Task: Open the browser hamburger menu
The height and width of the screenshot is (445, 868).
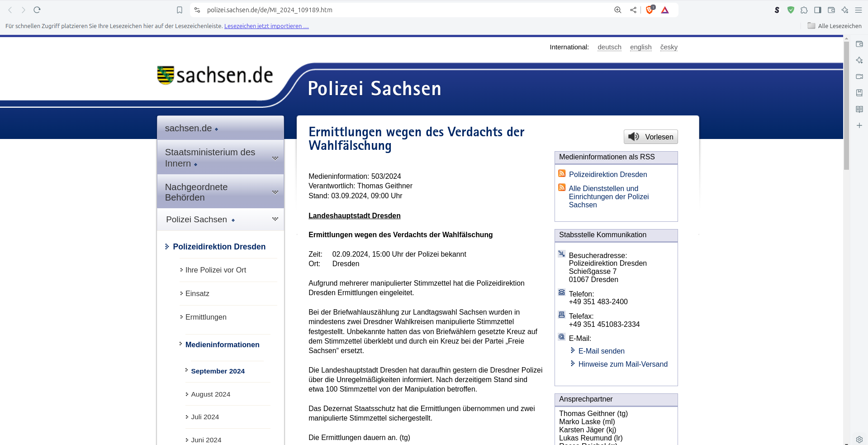Action: 859,10
